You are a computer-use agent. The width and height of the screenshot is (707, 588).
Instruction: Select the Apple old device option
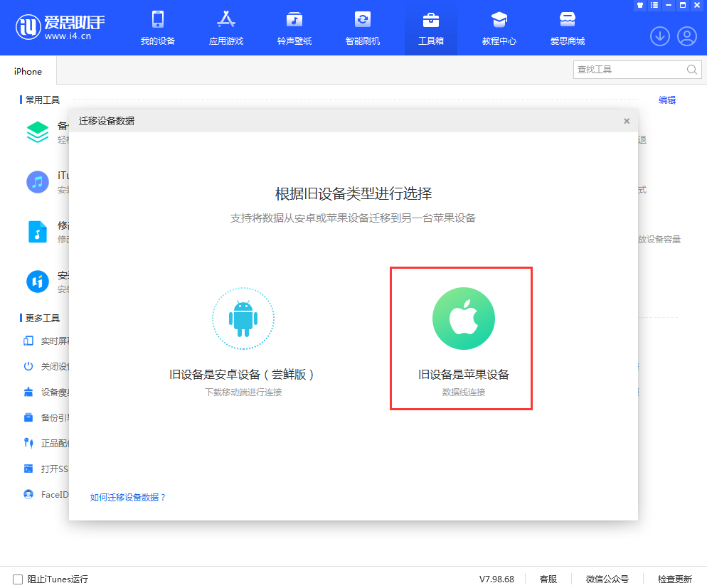[x=463, y=338]
